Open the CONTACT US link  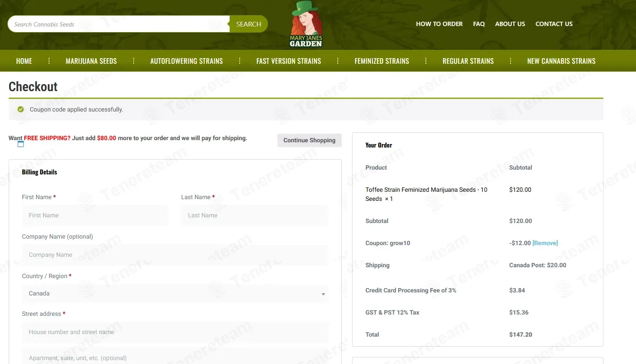[x=554, y=24]
